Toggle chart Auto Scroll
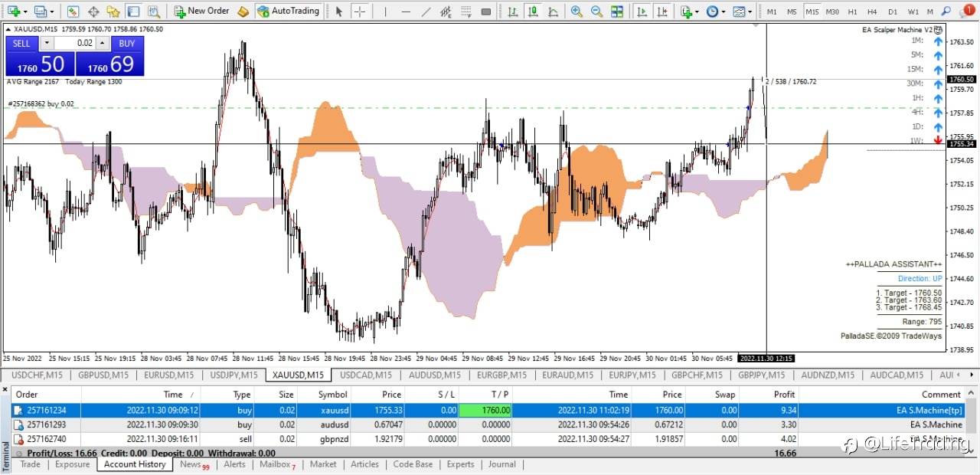Viewport: 980px width, 475px height. 642,11
